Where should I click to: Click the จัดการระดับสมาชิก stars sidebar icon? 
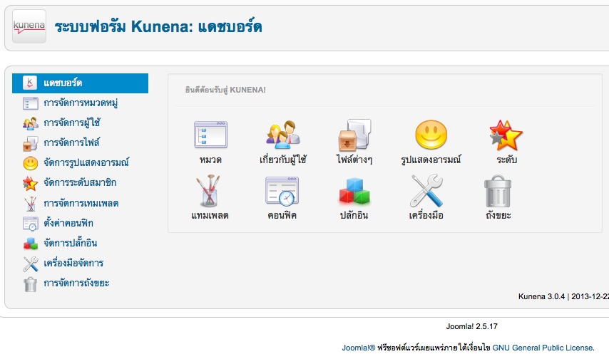coord(30,183)
